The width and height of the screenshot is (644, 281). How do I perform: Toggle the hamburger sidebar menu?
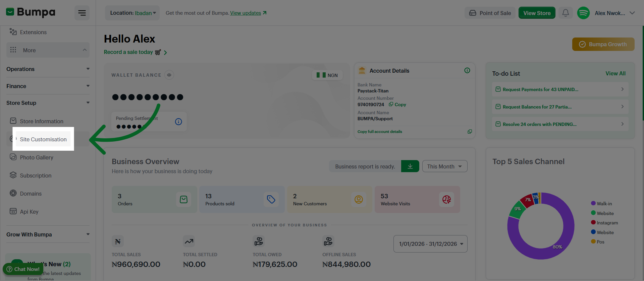(82, 13)
